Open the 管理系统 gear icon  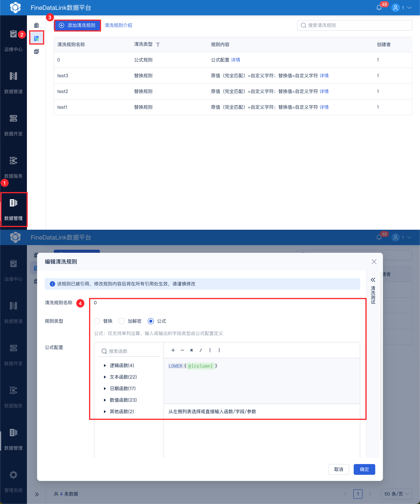(x=13, y=475)
